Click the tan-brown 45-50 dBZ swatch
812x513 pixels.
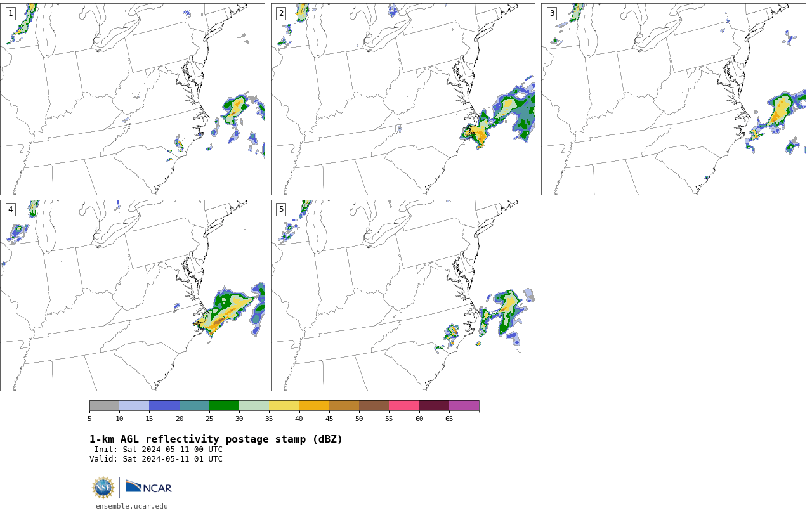point(344,406)
